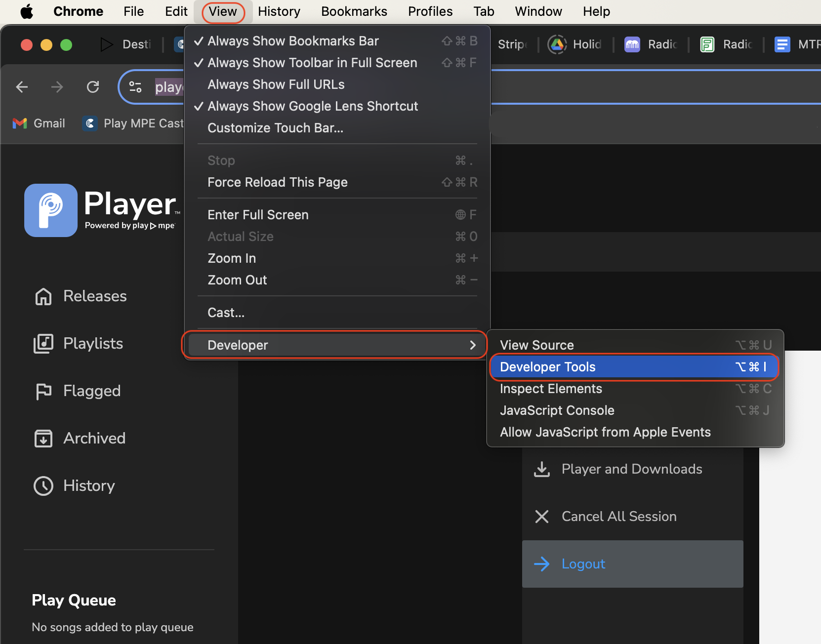821x644 pixels.
Task: Choose Inspect Elements in submenu
Action: [x=635, y=389]
